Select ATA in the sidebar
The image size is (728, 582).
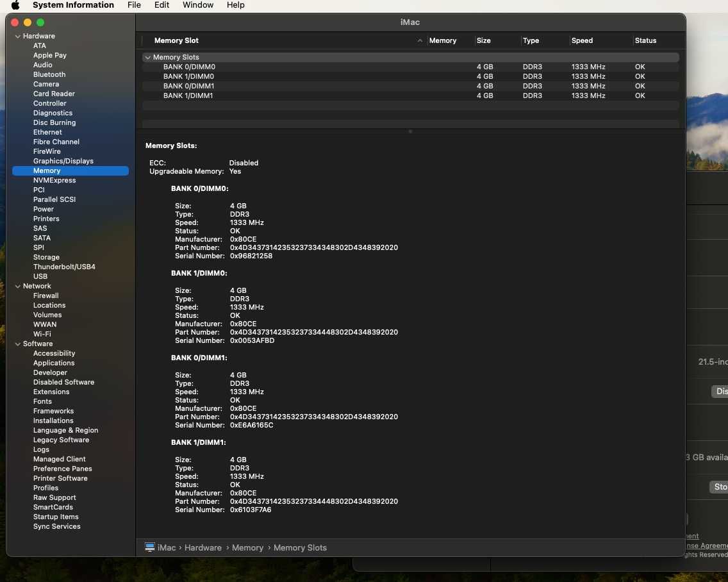40,46
